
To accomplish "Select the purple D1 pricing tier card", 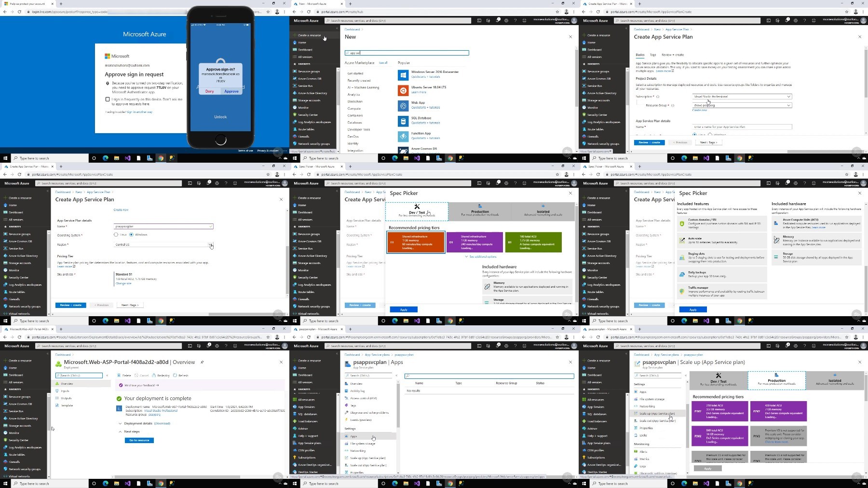I will coord(475,242).
